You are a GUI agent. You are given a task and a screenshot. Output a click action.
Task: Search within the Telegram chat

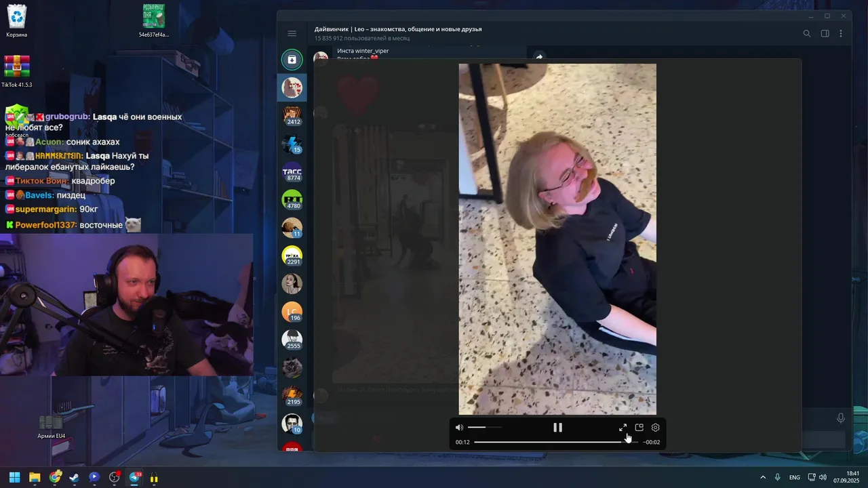(x=807, y=33)
